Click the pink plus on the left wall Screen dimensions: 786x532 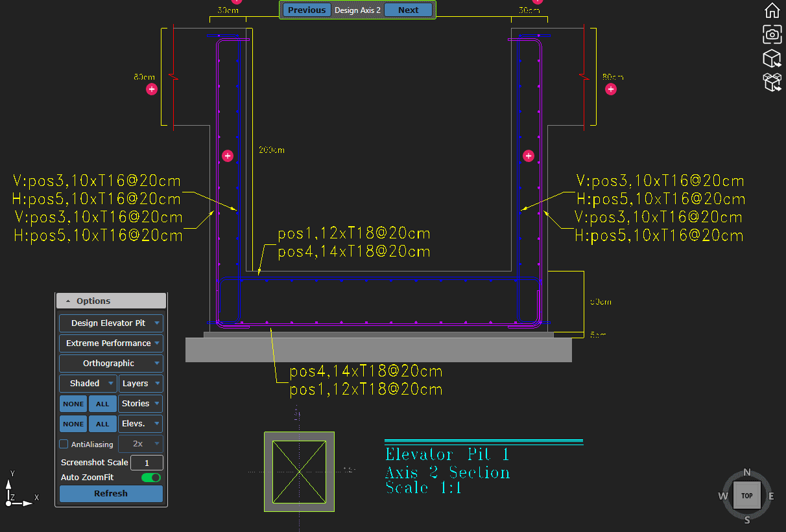[x=227, y=156]
